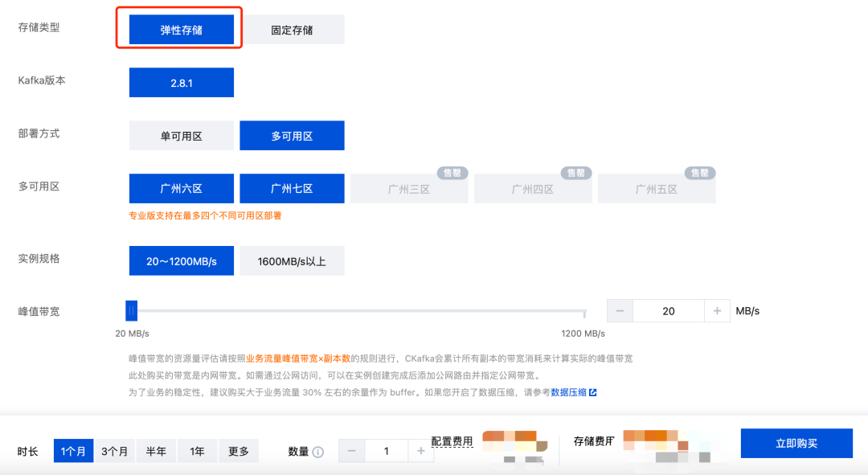Focus the peak bandwidth value field
Screen dimensions: 868x475
(669, 311)
